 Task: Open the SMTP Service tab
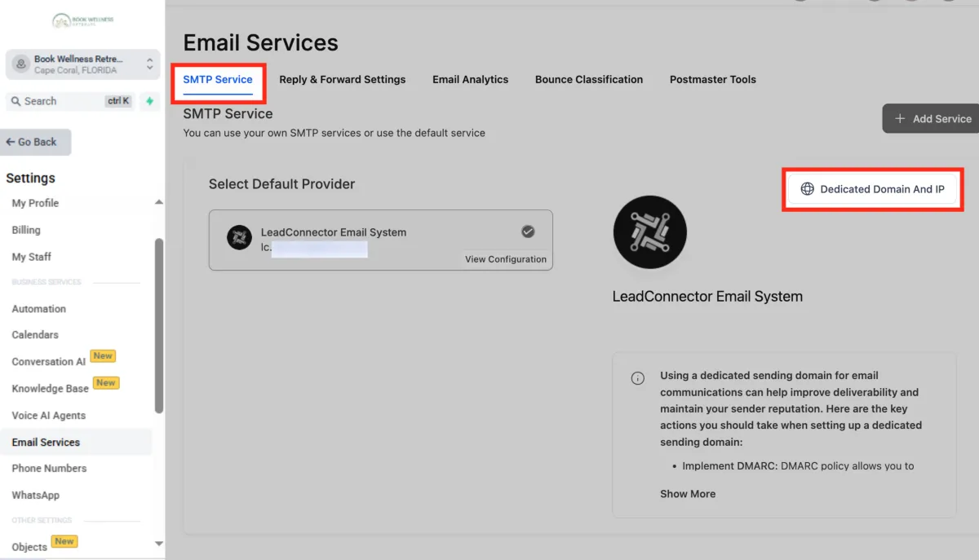tap(218, 79)
